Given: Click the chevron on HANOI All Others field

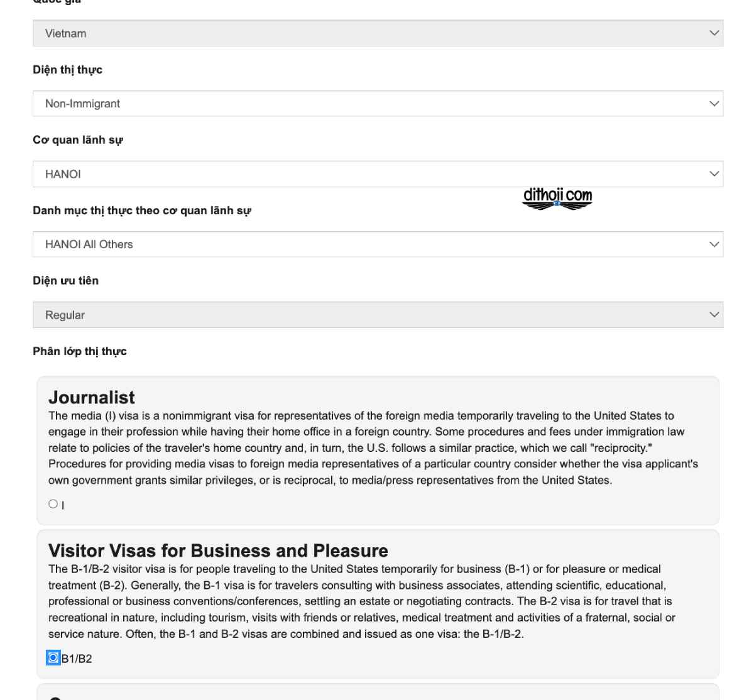Looking at the screenshot, I should [x=714, y=244].
